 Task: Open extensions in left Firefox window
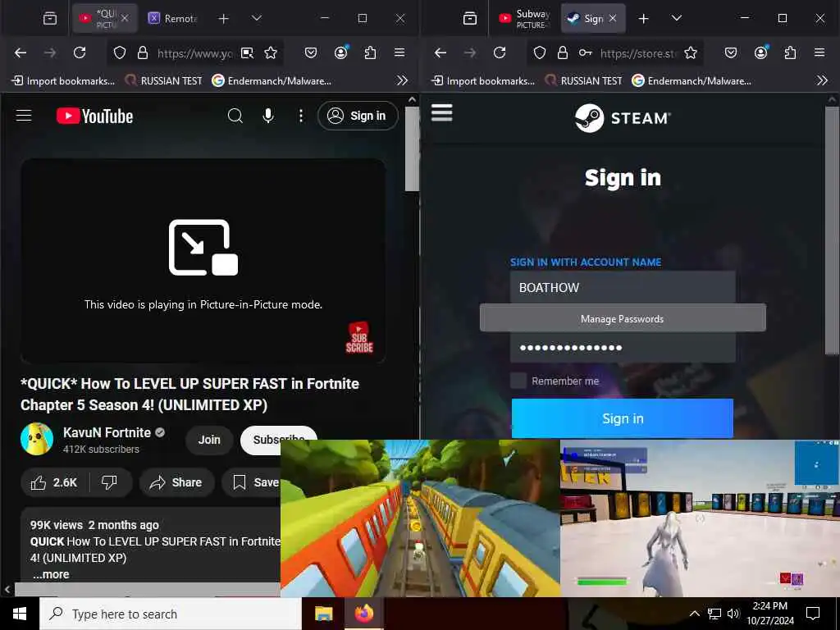tap(370, 52)
